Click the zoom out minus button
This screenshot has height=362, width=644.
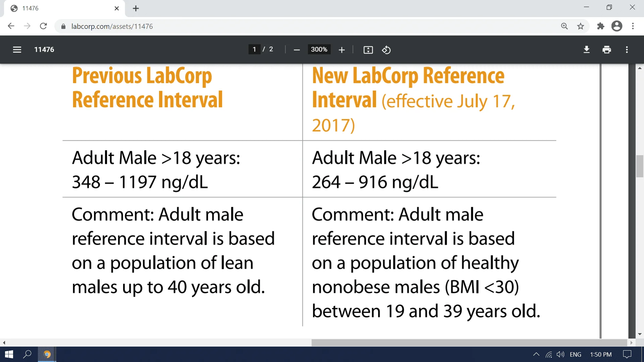(x=297, y=50)
